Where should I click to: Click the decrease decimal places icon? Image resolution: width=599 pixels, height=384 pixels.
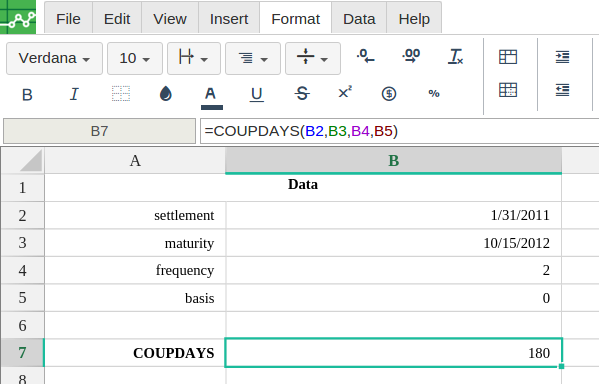pyautogui.click(x=366, y=57)
